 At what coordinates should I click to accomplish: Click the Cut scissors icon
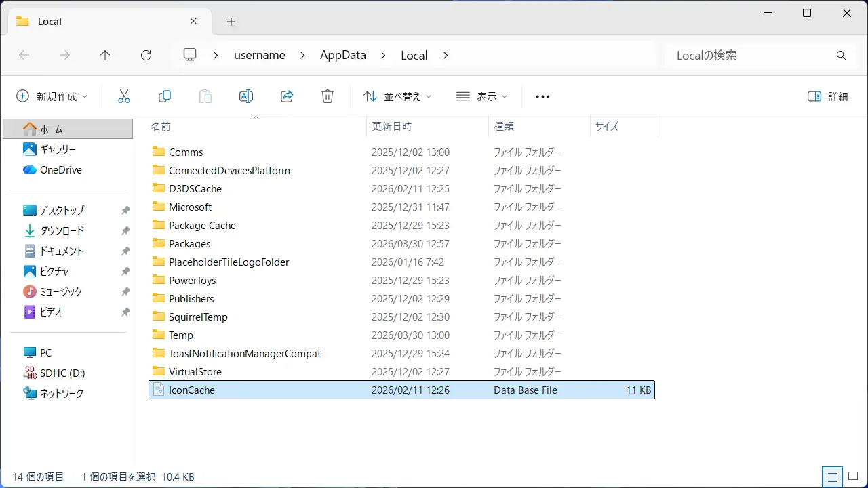124,96
